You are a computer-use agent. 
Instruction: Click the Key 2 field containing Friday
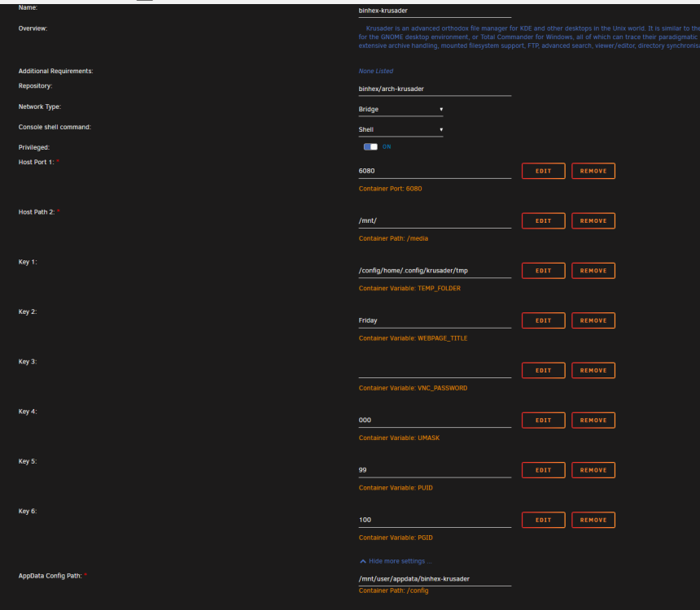point(435,320)
